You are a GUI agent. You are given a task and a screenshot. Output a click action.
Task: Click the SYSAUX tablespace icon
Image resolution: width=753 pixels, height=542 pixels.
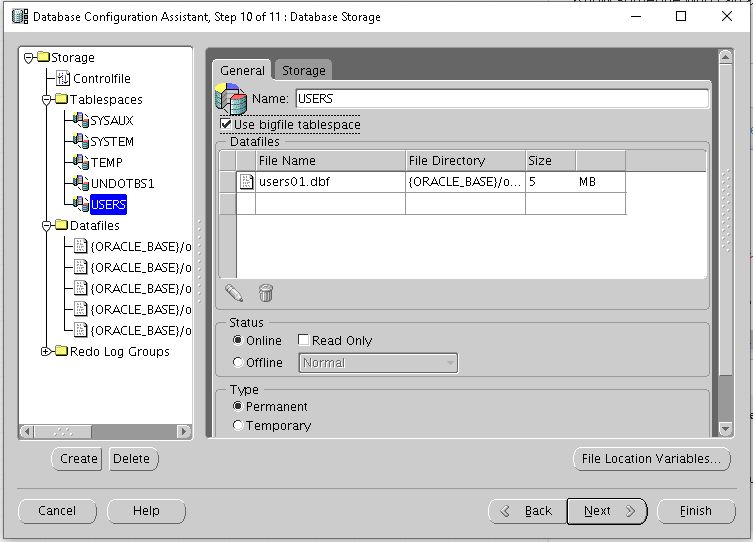[81, 120]
